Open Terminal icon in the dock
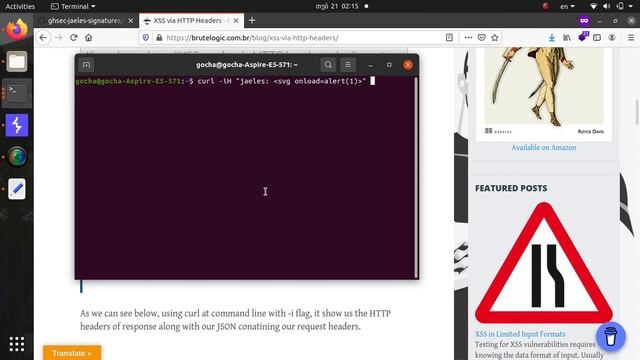Viewport: 640px width, 360px height. click(x=17, y=93)
